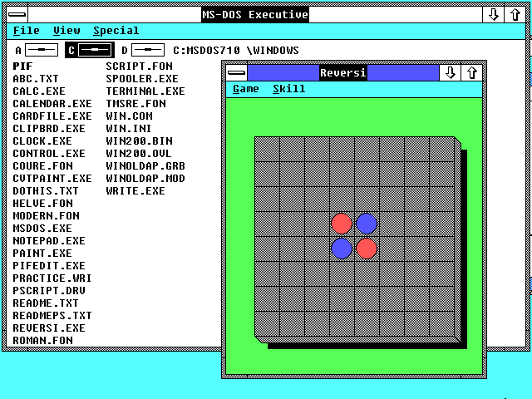The width and height of the screenshot is (532, 399).
Task: Maximize Reversi with the up arrow
Action: (x=471, y=72)
